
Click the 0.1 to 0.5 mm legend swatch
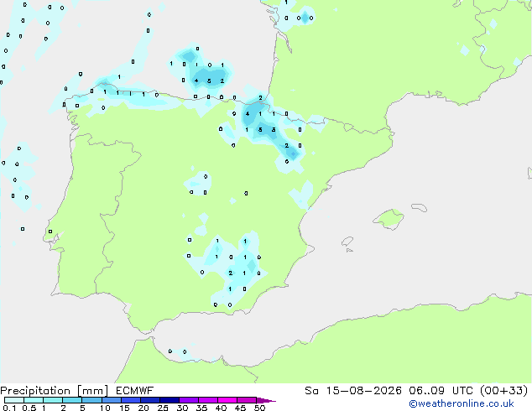(14, 400)
